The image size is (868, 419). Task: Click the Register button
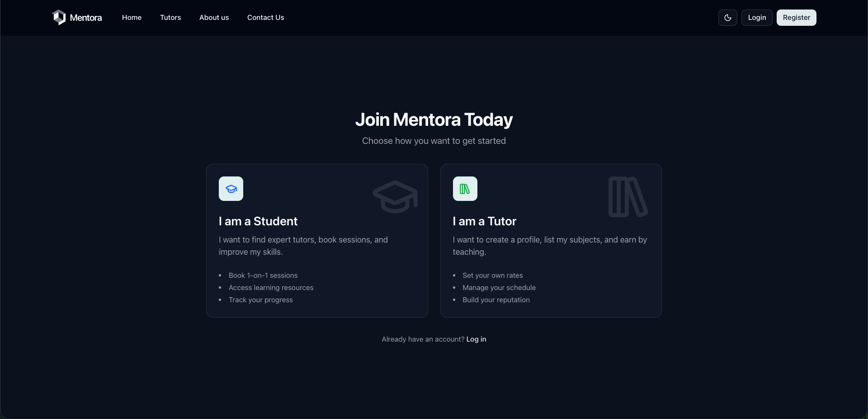pos(796,18)
